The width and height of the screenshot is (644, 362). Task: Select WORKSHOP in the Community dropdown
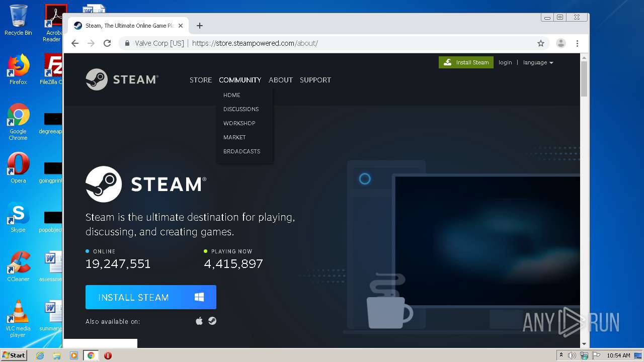coord(239,123)
